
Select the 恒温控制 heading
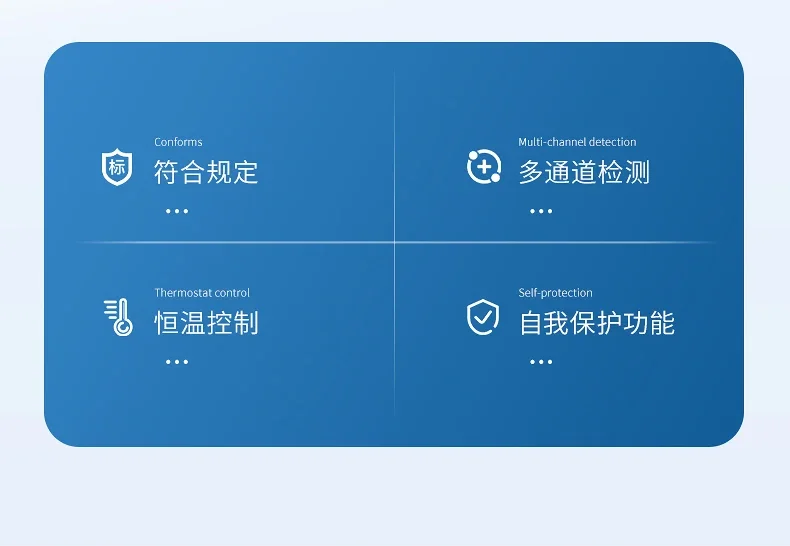pyautogui.click(x=206, y=323)
